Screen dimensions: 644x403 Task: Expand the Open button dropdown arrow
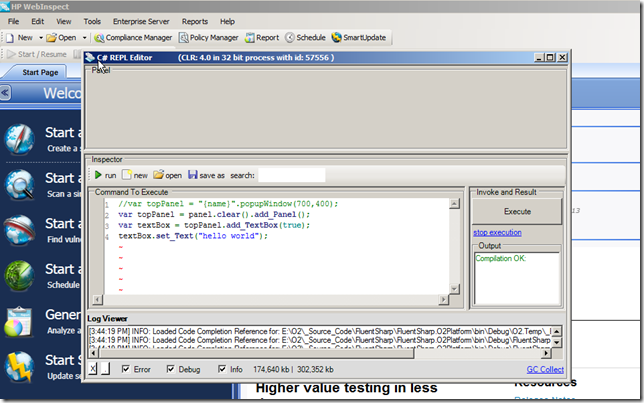(86, 38)
